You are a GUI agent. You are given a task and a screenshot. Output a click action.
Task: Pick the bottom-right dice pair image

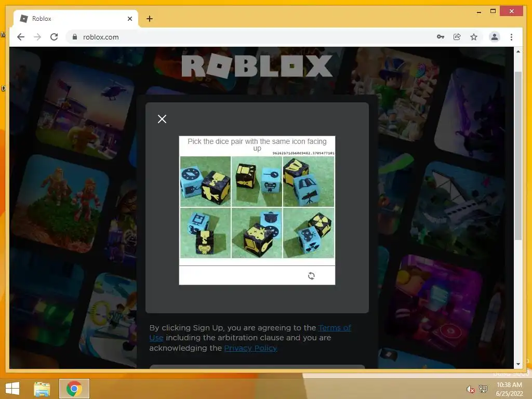[x=309, y=233]
